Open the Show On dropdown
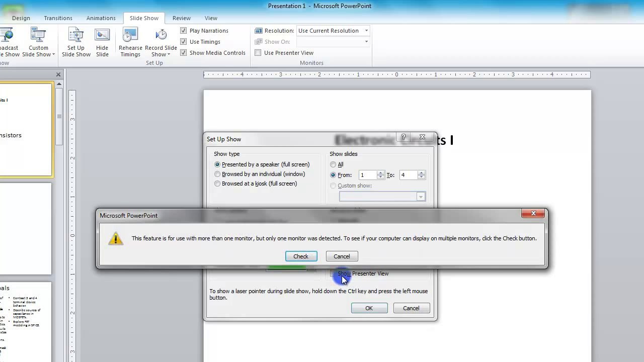 coord(366,42)
